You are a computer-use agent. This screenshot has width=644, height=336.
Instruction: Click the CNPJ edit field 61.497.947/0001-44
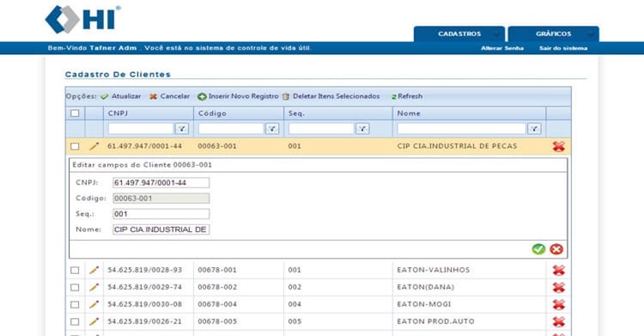161,182
